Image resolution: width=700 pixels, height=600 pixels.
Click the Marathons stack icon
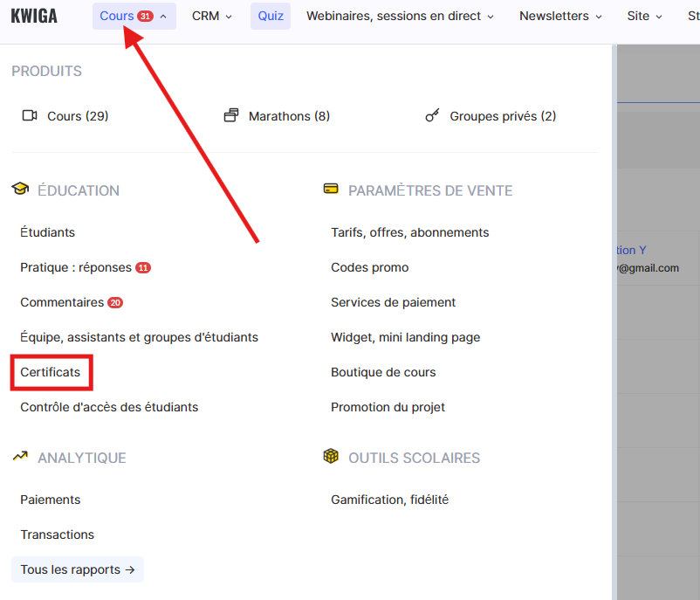click(x=231, y=116)
